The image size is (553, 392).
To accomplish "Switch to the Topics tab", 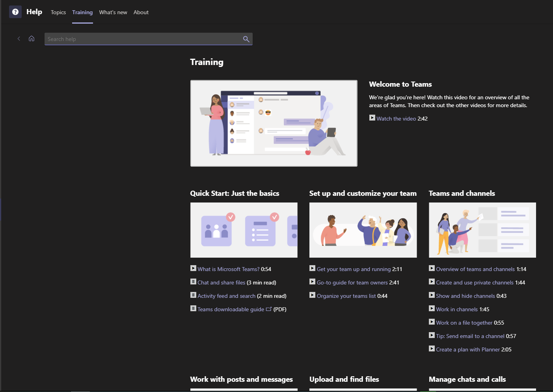I will coord(58,12).
